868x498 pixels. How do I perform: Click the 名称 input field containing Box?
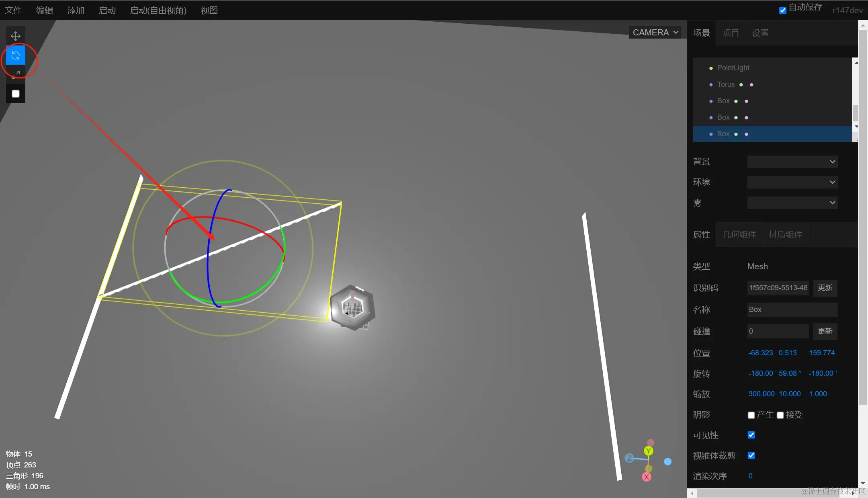[x=792, y=309]
